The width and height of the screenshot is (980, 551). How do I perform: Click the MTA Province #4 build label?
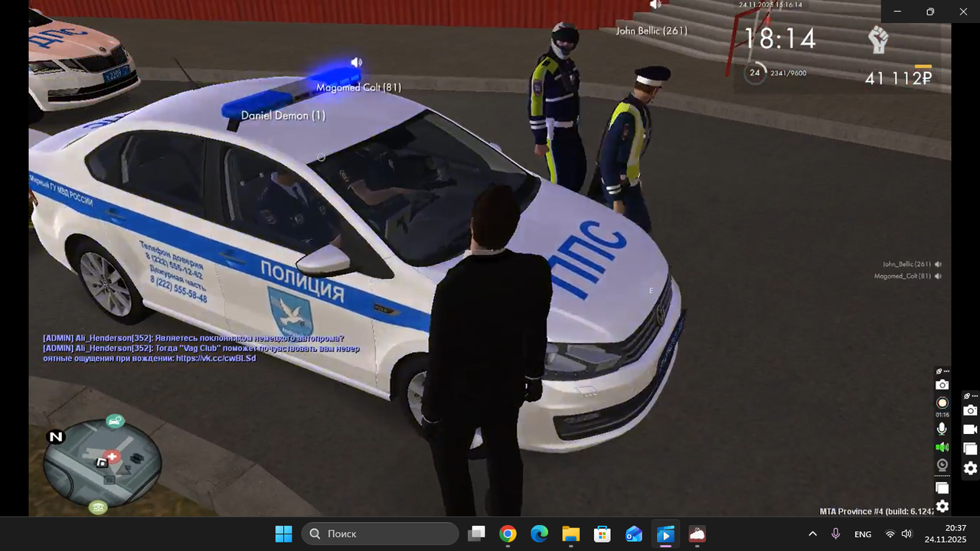877,511
